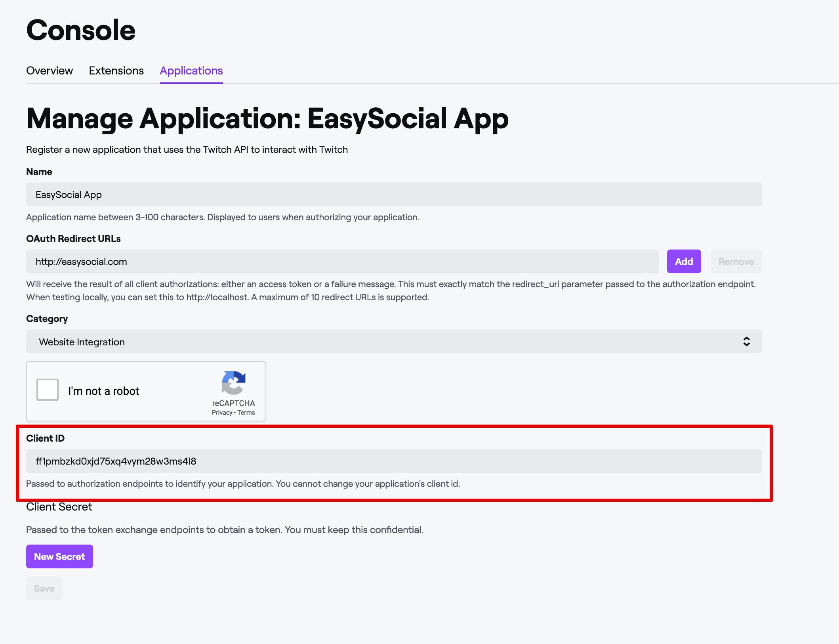Click the text 'Register a new application…'
839x644 pixels.
187,150
